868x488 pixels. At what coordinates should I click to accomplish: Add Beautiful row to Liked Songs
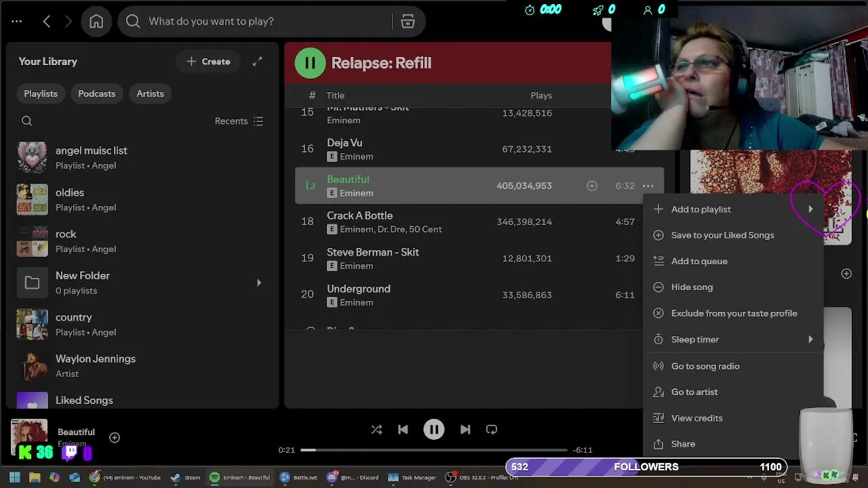pos(592,186)
